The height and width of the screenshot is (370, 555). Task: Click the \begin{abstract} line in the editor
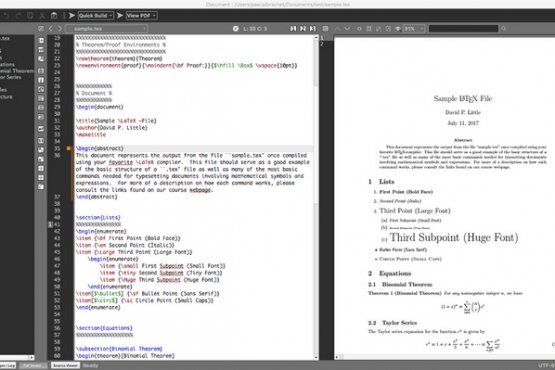(99, 148)
